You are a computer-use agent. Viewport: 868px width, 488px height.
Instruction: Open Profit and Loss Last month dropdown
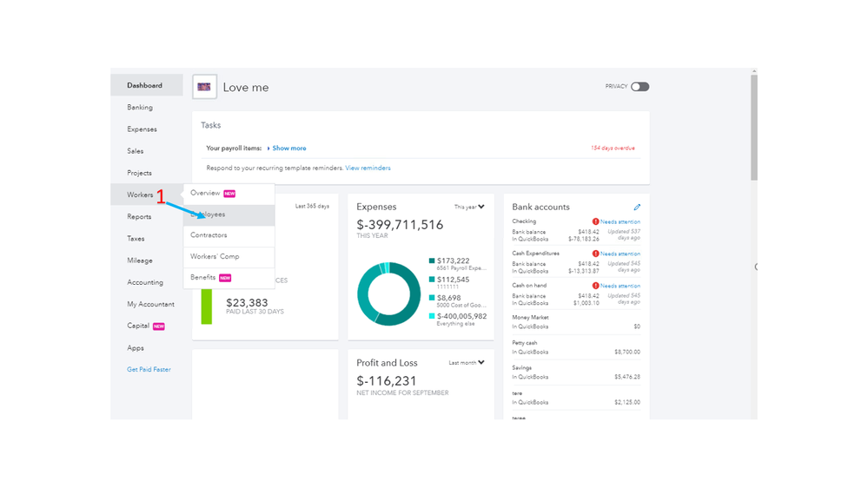[467, 363]
